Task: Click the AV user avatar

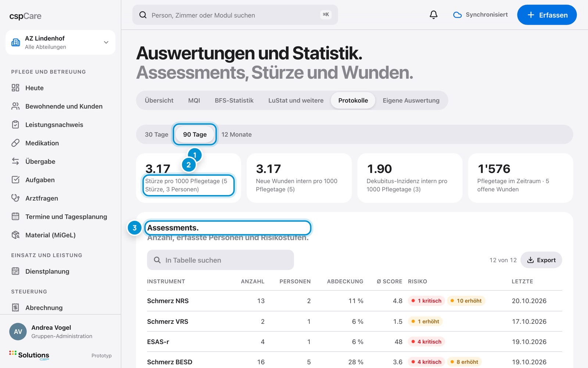Action: pyautogui.click(x=18, y=332)
